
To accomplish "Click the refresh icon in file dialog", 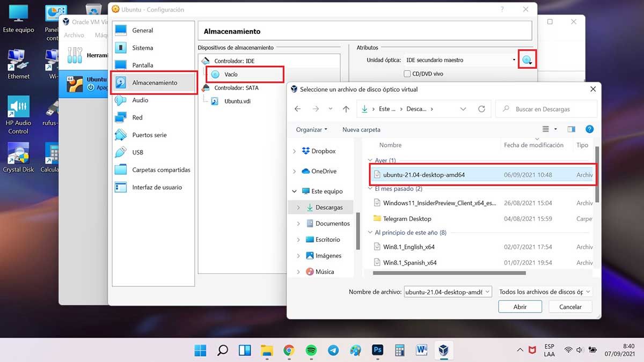I will [481, 109].
